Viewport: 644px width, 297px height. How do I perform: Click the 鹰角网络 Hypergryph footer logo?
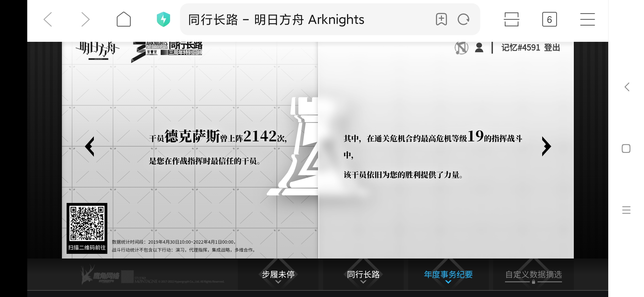(x=101, y=275)
